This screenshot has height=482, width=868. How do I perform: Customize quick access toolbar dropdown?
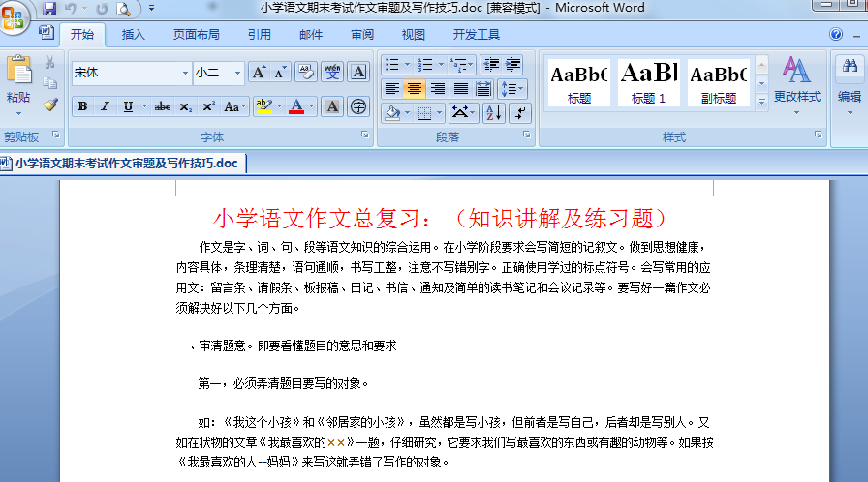point(151,9)
